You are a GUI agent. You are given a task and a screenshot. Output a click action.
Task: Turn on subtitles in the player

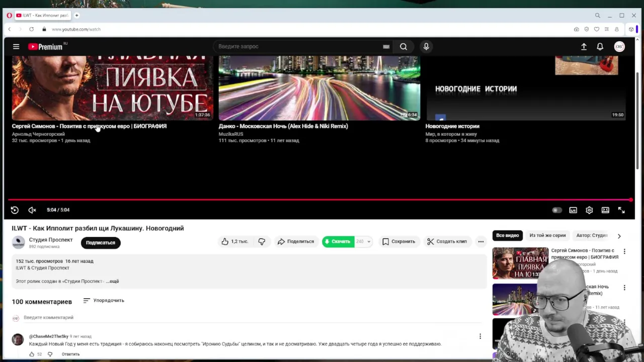(573, 210)
